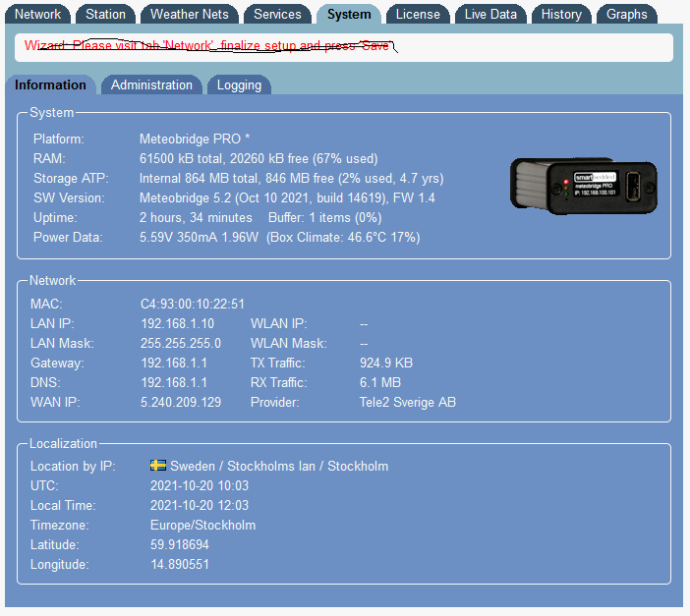Switch to the Graphs tab
Screen dimensions: 690x616
(x=627, y=14)
